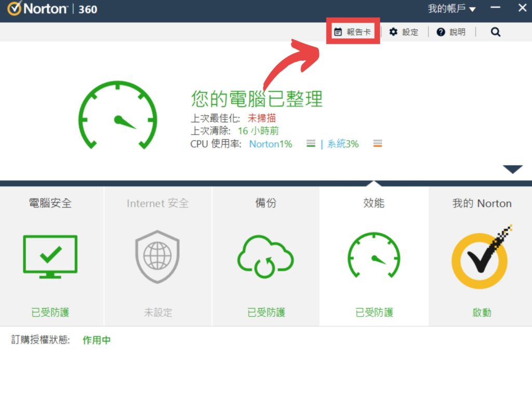The height and width of the screenshot is (399, 532).
Task: Click the 上次最佳化 label
Action: pos(215,118)
